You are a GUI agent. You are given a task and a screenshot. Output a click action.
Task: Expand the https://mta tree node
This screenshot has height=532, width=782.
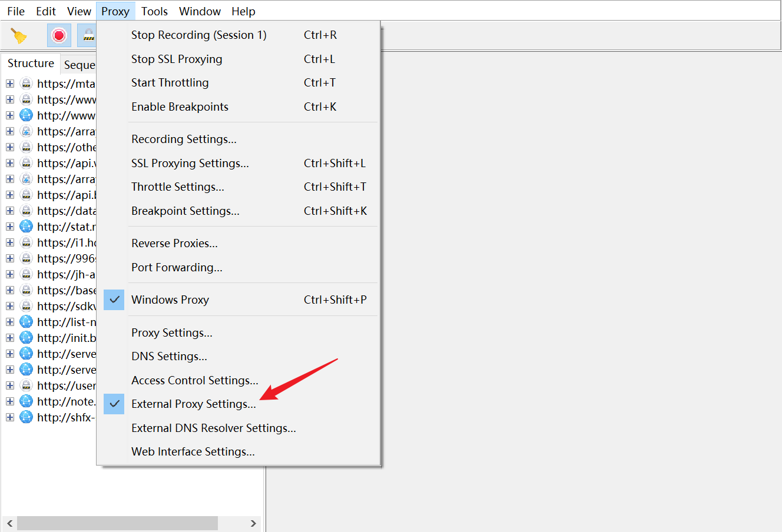(10, 84)
